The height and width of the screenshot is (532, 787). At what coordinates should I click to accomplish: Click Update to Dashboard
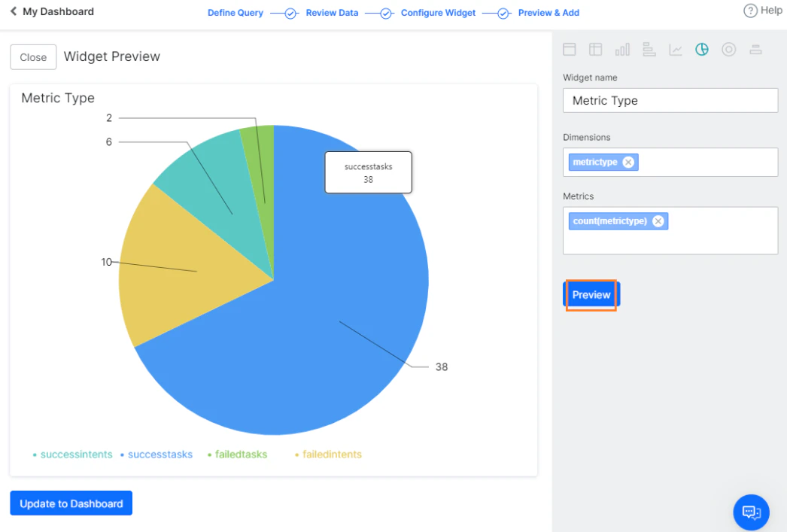click(71, 503)
